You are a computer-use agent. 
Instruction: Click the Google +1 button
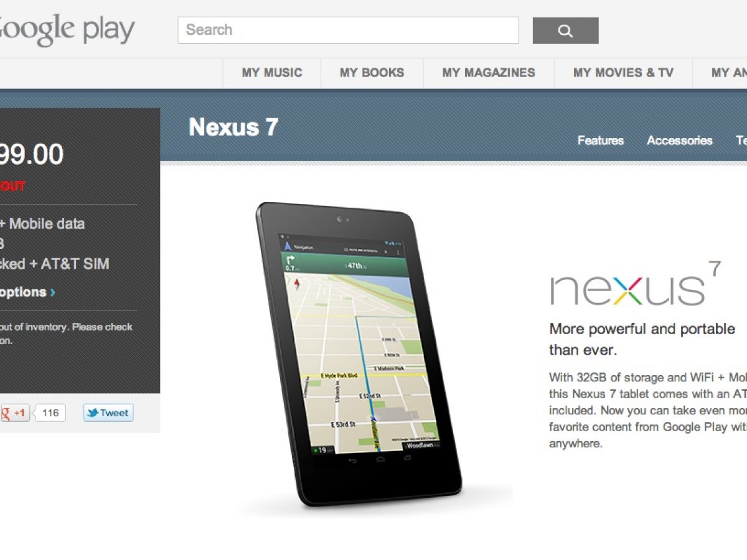pos(14,413)
